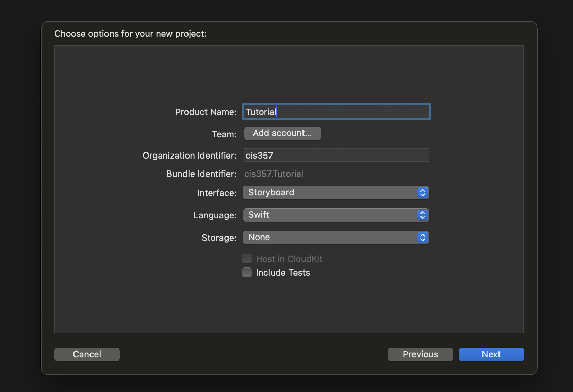Open the Language Swift dropdown
This screenshot has width=573, height=392.
[336, 215]
